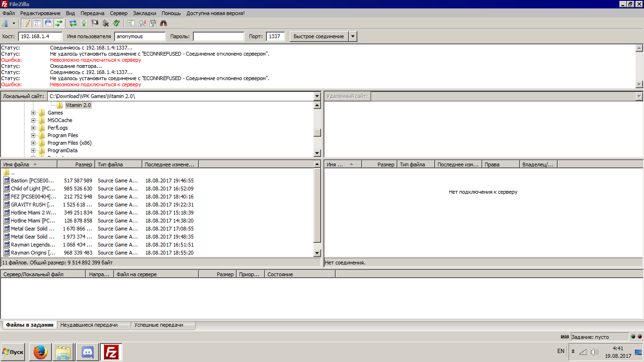Open Discord from the taskbar
This screenshot has width=644, height=362.
pos(88,352)
